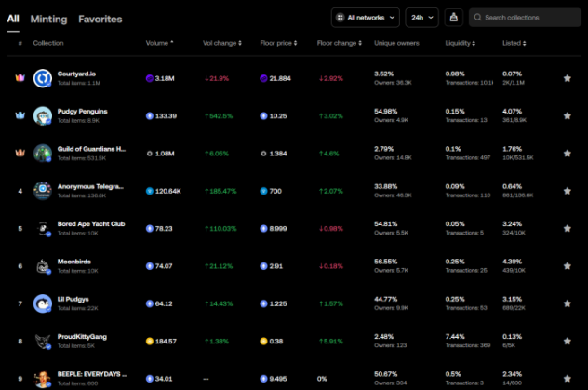Screen dimensions: 588x390
Task: Add Moonbirds to favorites via star
Action: (x=567, y=266)
